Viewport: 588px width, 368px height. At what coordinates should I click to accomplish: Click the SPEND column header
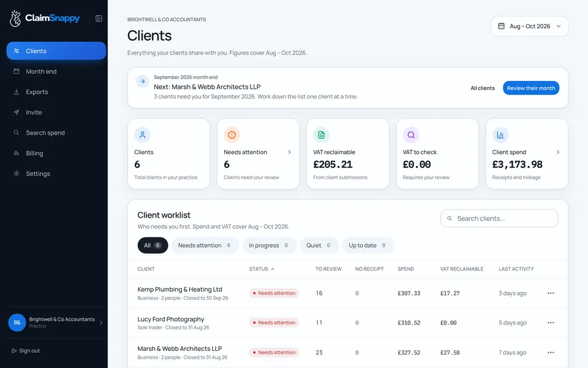click(x=405, y=269)
